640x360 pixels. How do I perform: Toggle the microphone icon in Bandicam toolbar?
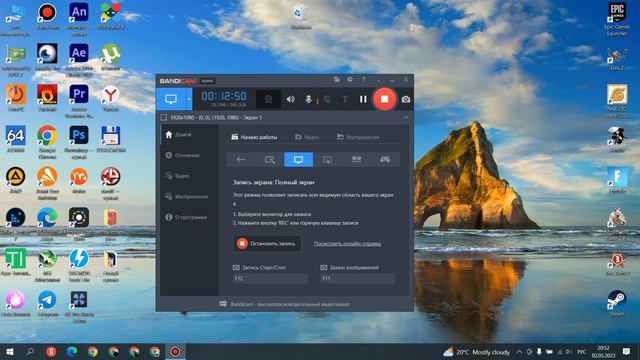[309, 99]
